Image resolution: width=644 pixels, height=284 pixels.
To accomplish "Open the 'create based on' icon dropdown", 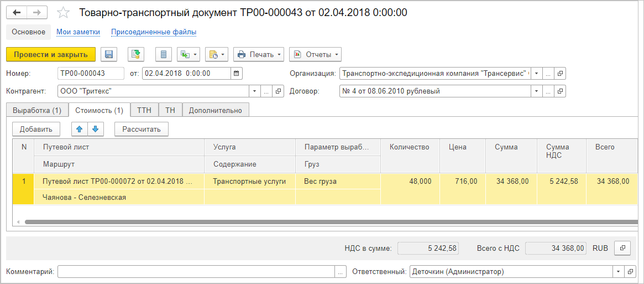I will click(x=188, y=54).
